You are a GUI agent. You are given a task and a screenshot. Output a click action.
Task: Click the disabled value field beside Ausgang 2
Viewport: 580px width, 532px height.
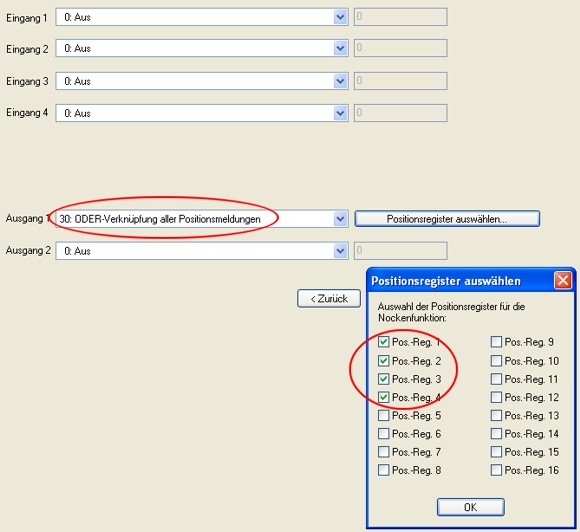click(401, 251)
